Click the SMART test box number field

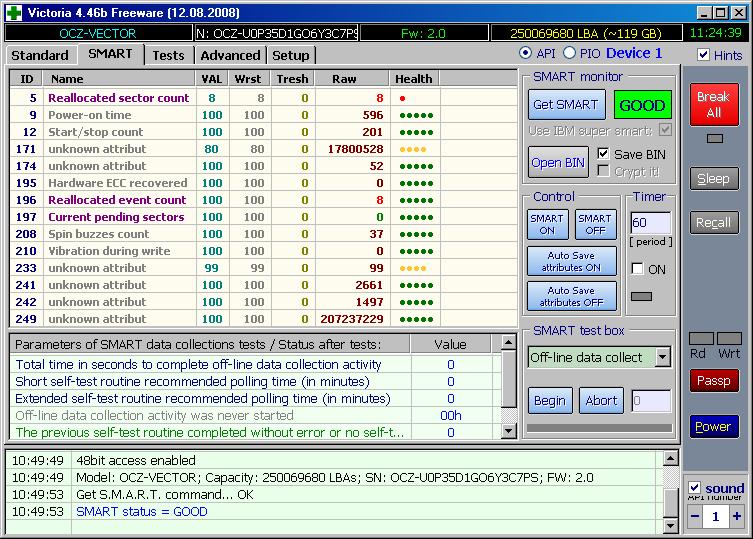pyautogui.click(x=651, y=401)
